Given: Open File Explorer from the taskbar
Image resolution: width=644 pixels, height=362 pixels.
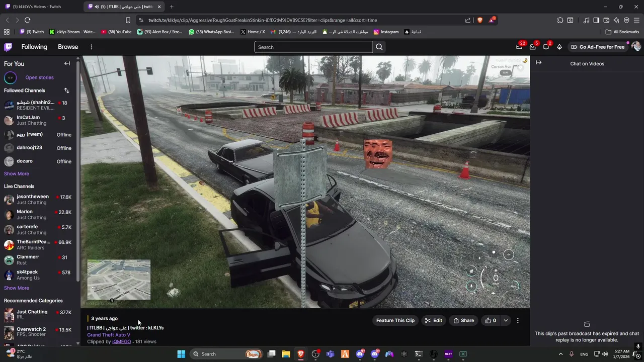Looking at the screenshot, I should (x=286, y=354).
